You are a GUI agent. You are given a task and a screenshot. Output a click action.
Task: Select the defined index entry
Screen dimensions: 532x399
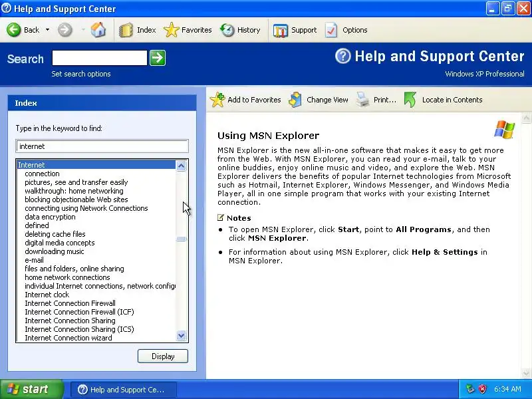click(x=37, y=225)
